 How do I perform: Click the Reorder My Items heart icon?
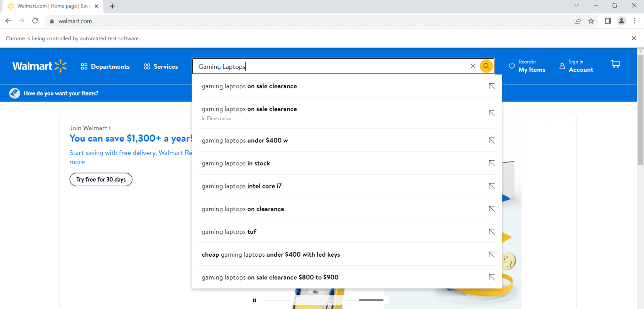[512, 66]
